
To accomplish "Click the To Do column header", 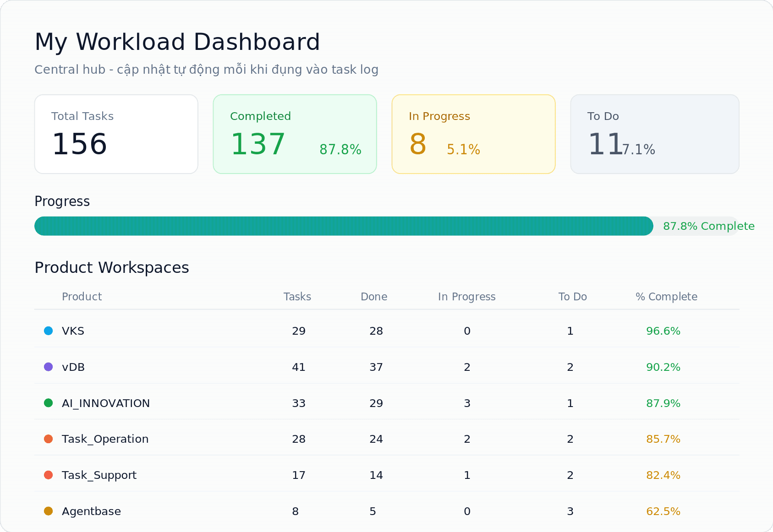I will 573,297.
